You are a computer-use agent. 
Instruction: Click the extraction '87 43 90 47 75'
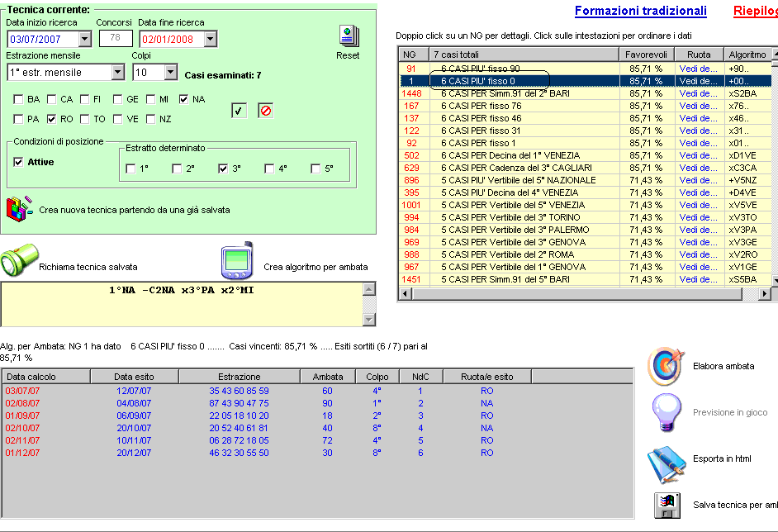tap(240, 403)
